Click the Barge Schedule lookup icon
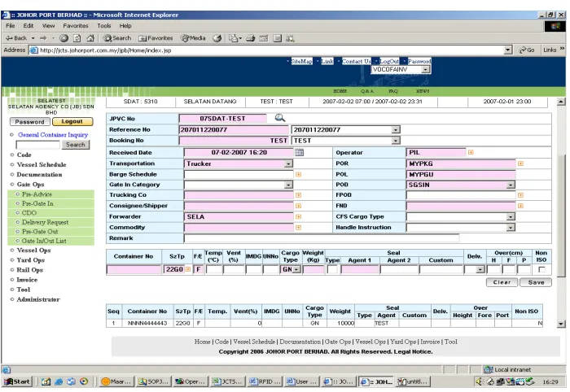 click(x=299, y=175)
